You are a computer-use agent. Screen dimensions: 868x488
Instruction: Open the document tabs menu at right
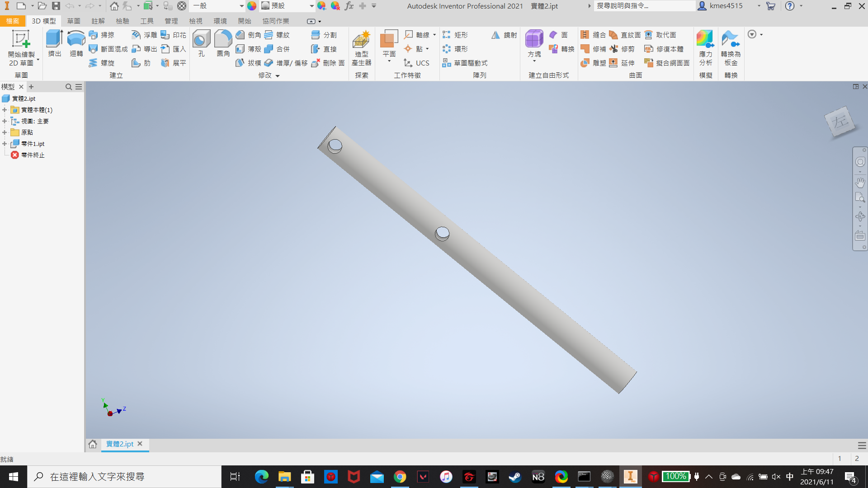point(862,446)
